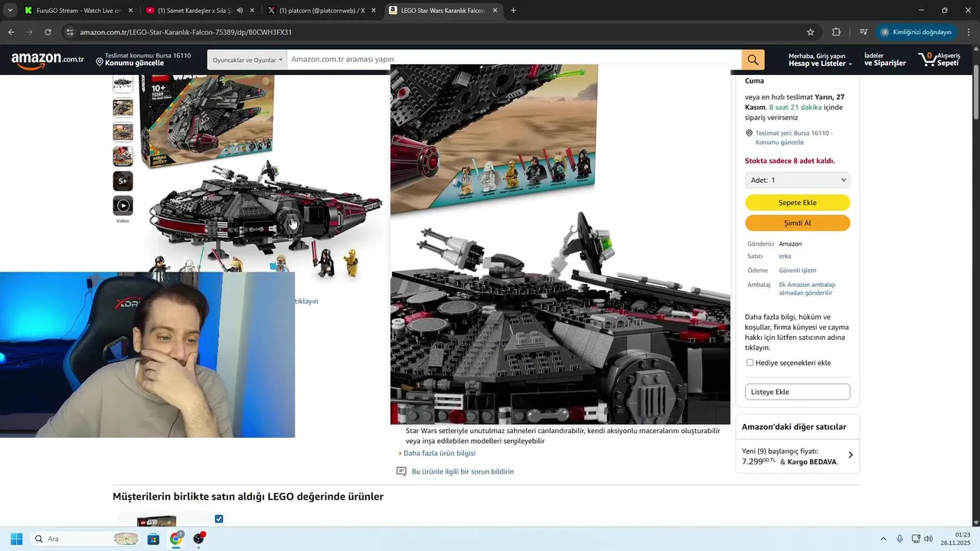This screenshot has height=551, width=980.
Task: Click Konumu güncelle location pin in header
Action: point(99,60)
